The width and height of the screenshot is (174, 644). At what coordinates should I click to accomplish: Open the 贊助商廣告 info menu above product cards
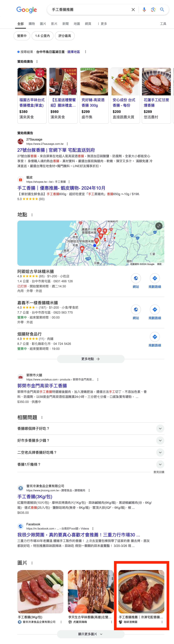(37, 62)
